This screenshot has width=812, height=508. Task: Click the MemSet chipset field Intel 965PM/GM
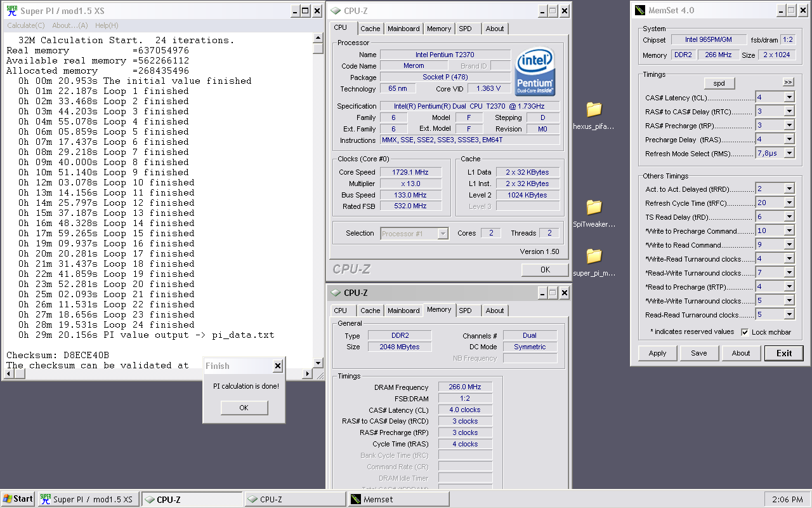[x=709, y=39]
